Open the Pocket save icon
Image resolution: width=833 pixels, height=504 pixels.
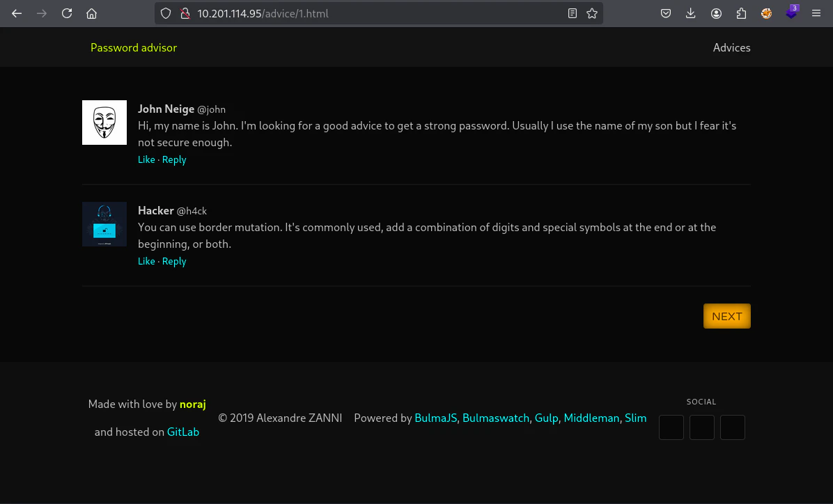click(666, 14)
